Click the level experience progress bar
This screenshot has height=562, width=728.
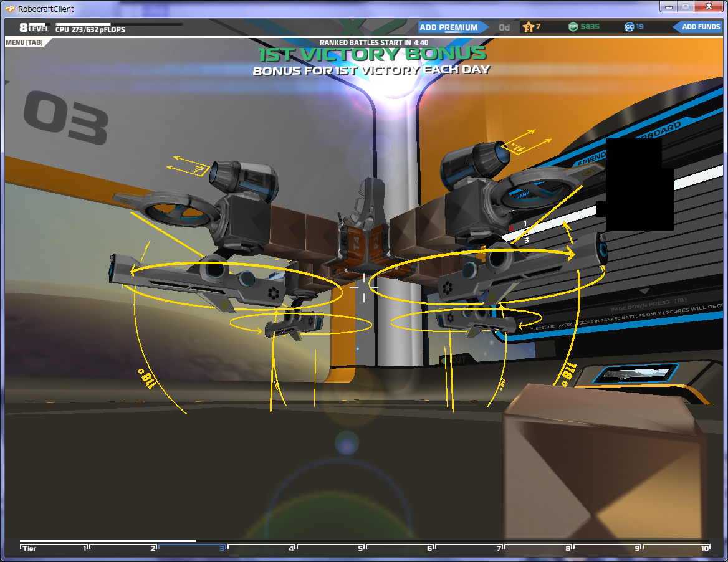[x=38, y=24]
